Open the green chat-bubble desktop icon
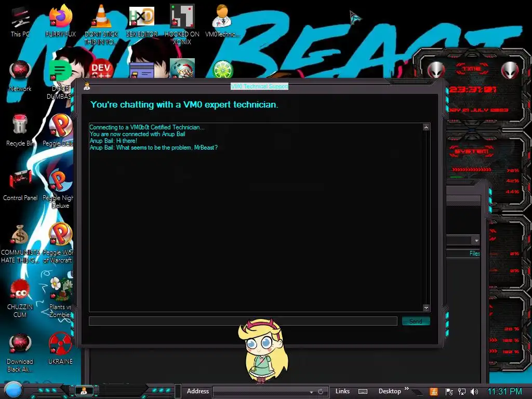 click(60, 71)
